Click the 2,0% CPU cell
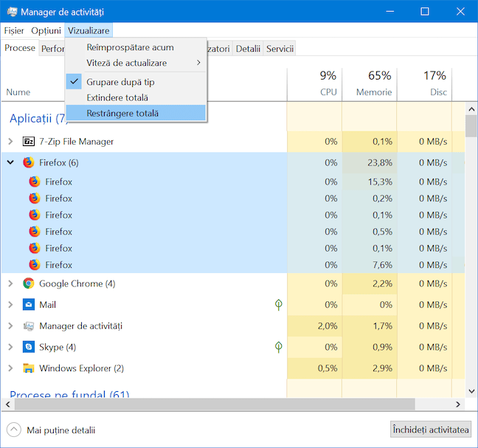 tap(314, 326)
